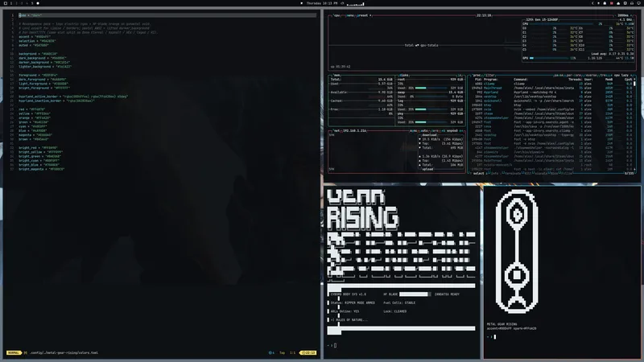Click the download label in net panel
This screenshot has width=644, height=362.
point(430,135)
